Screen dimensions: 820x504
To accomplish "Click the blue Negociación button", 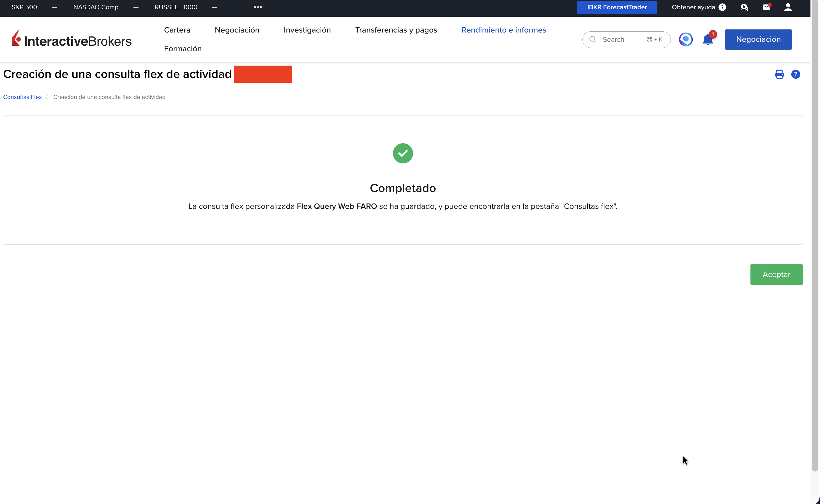I will (758, 39).
